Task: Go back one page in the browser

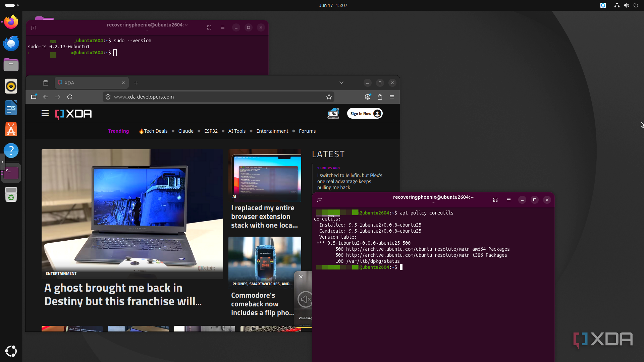Action: pyautogui.click(x=46, y=97)
